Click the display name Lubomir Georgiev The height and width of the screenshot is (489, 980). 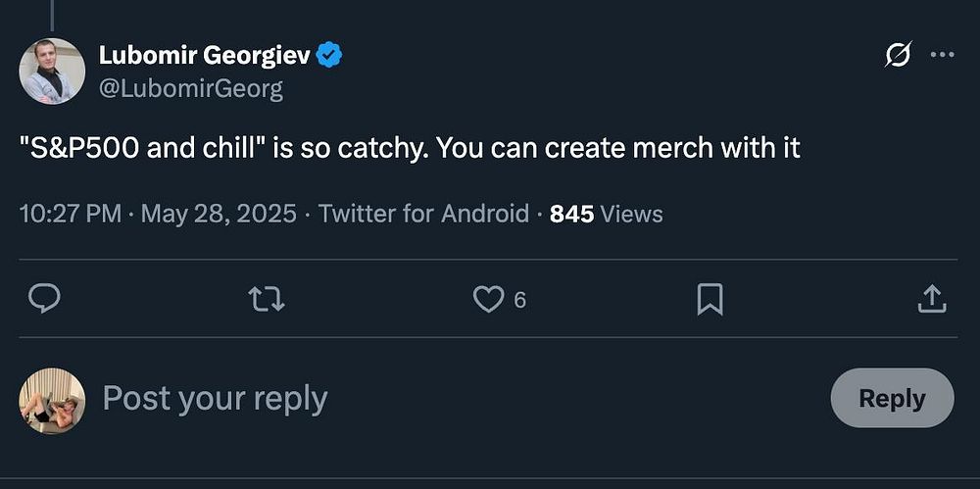(204, 56)
